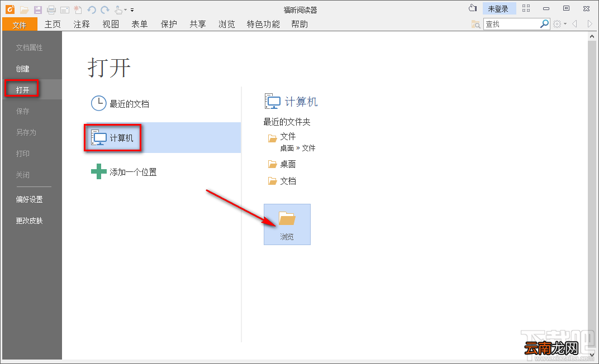599x364 pixels.
Task: Switch to the 共享 ribbon tab
Action: 198,25
